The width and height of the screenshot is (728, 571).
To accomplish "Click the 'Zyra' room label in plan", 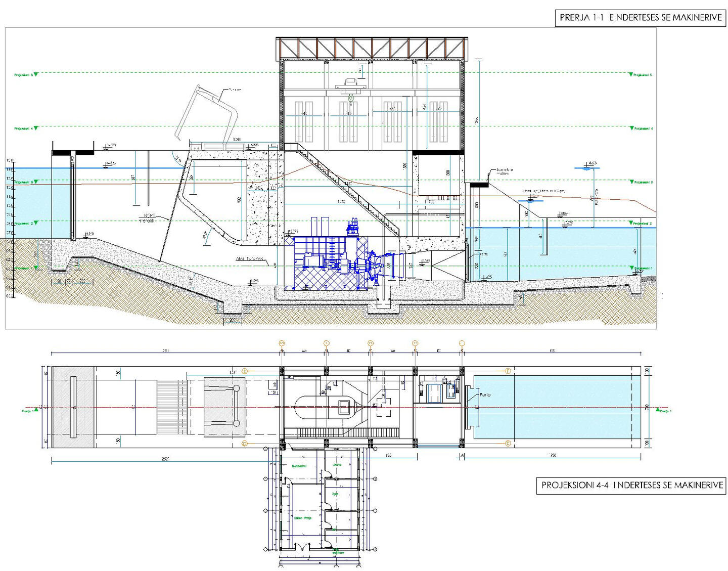I will [x=335, y=494].
